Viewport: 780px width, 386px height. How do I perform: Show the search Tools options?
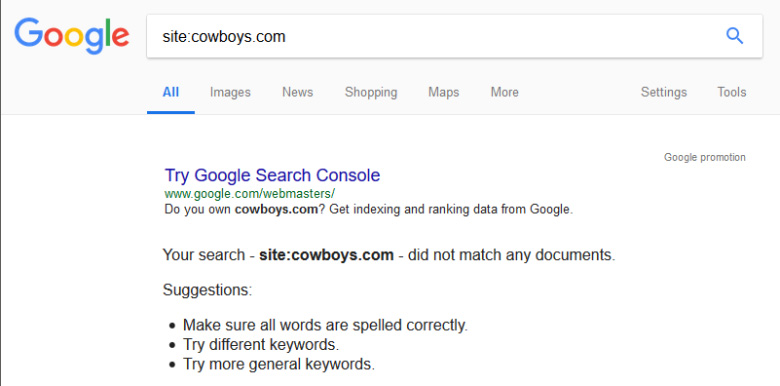tap(731, 93)
